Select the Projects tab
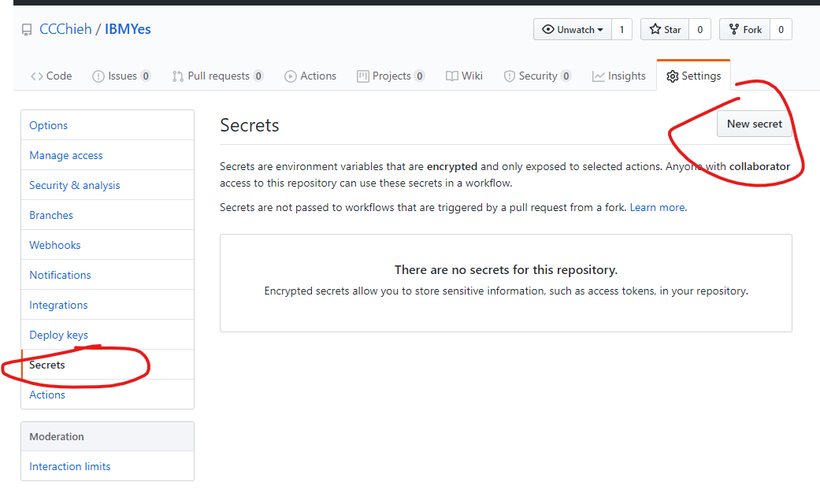820x504 pixels. click(391, 76)
